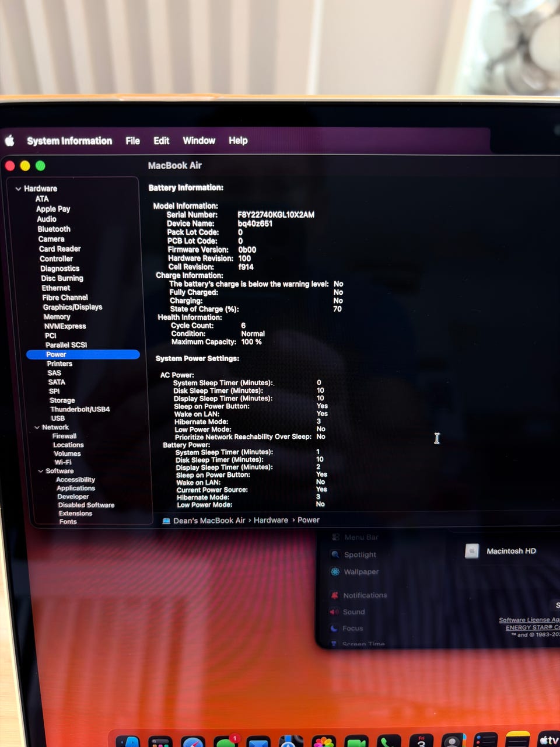Image resolution: width=560 pixels, height=747 pixels.
Task: Open Calendar icon in the Dock
Action: pos(421,741)
